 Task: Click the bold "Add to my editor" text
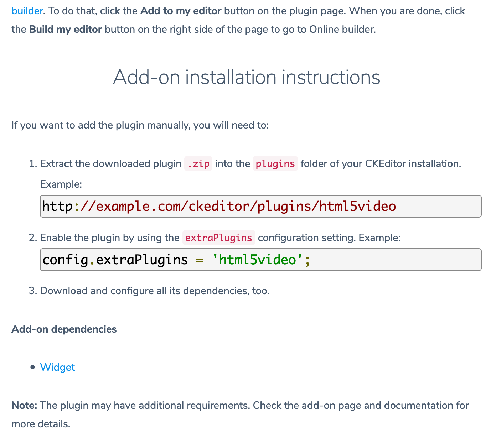pos(181,11)
